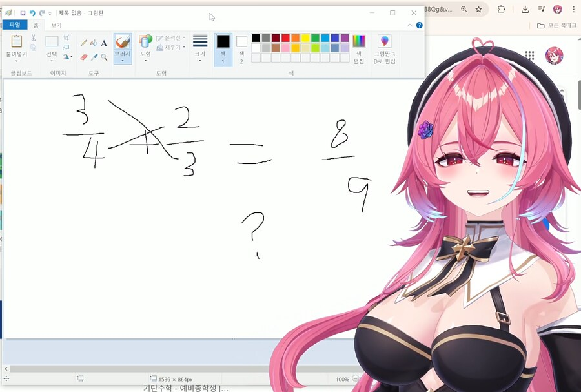The width and height of the screenshot is (581, 392).
Task: Select the Color picker eyedropper tool
Action: point(94,57)
